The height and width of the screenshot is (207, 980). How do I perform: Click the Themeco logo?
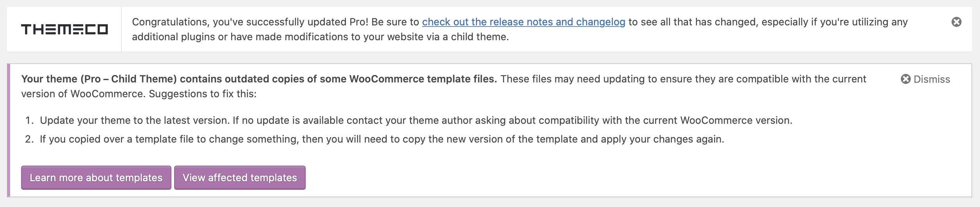click(64, 29)
